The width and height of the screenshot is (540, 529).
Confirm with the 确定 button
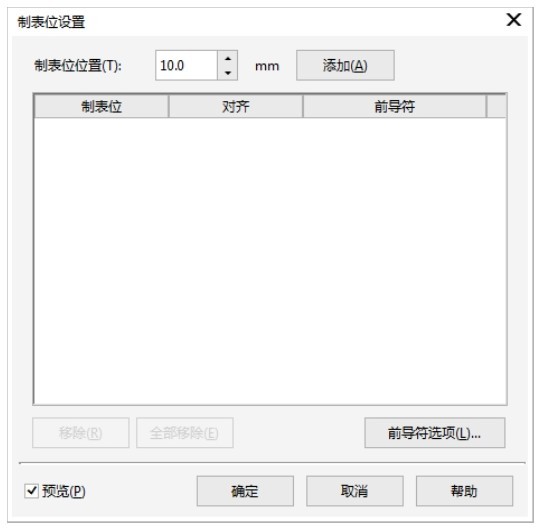click(x=245, y=491)
